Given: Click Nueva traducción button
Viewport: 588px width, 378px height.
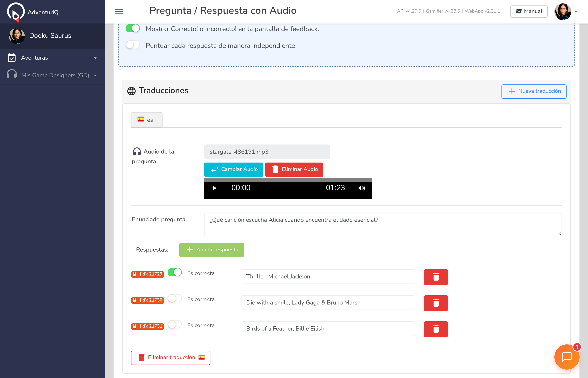Looking at the screenshot, I should tap(534, 91).
